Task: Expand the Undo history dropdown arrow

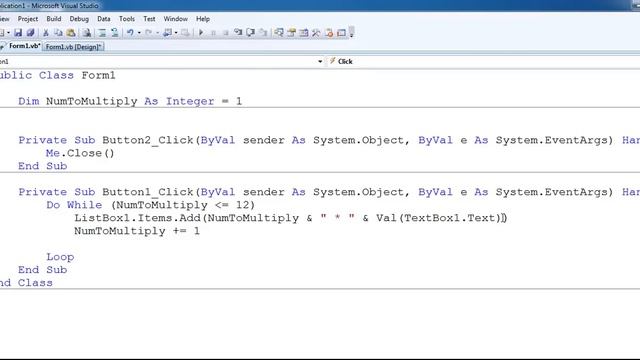Action: coord(139,33)
